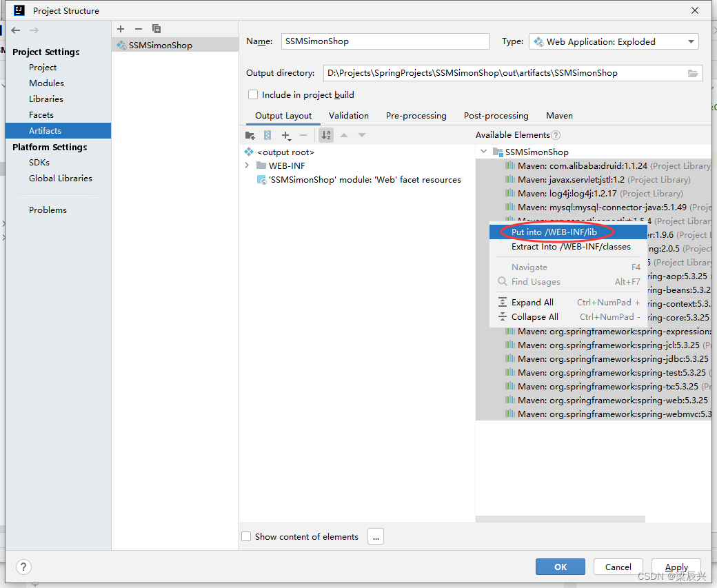Switch to the Output Layout tab

point(283,116)
